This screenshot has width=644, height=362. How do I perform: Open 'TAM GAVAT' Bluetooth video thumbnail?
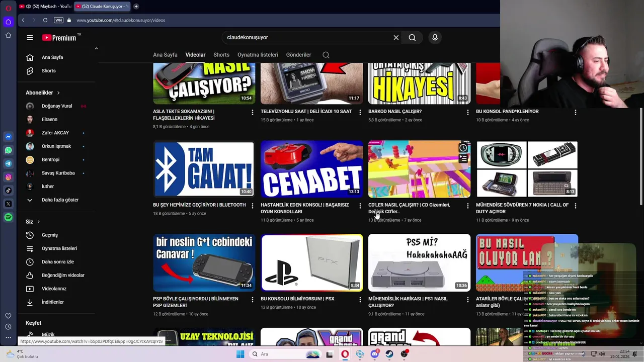[x=204, y=169]
